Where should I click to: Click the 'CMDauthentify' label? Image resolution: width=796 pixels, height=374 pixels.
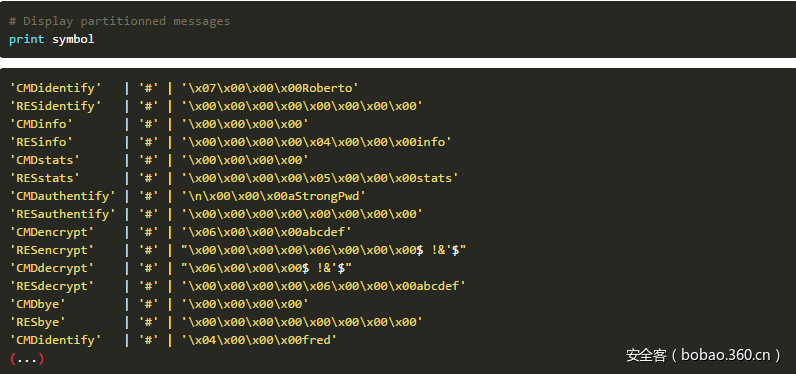(x=62, y=196)
